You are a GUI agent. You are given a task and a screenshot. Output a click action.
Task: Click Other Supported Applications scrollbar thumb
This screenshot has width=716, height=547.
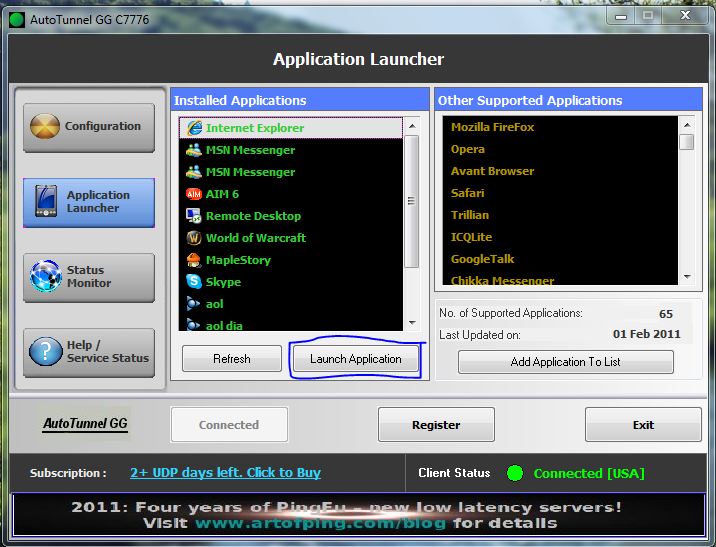687,142
